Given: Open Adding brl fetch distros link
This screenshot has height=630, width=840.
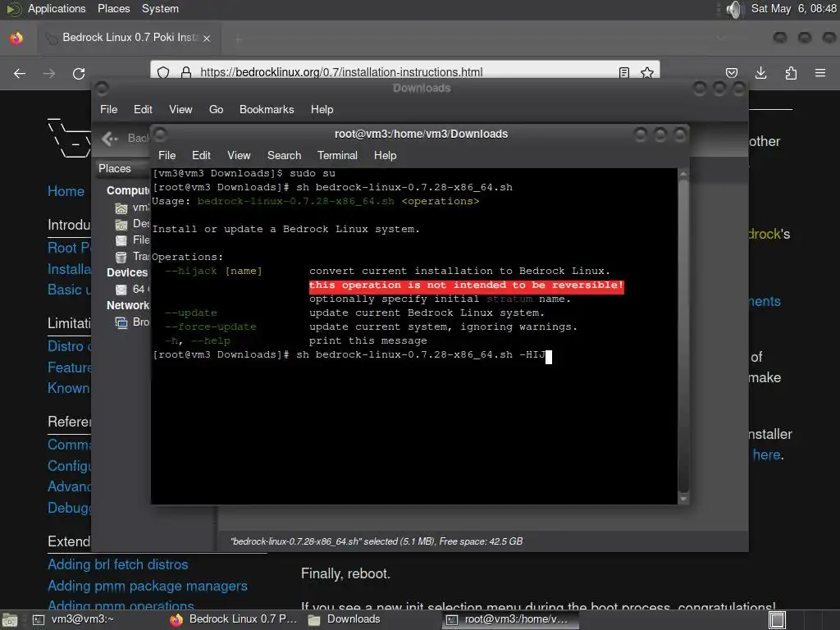Looking at the screenshot, I should point(118,564).
